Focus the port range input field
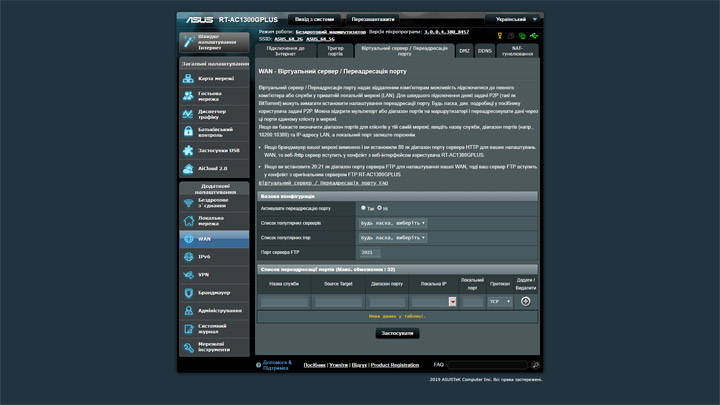Image resolution: width=720 pixels, height=405 pixels. 387,302
